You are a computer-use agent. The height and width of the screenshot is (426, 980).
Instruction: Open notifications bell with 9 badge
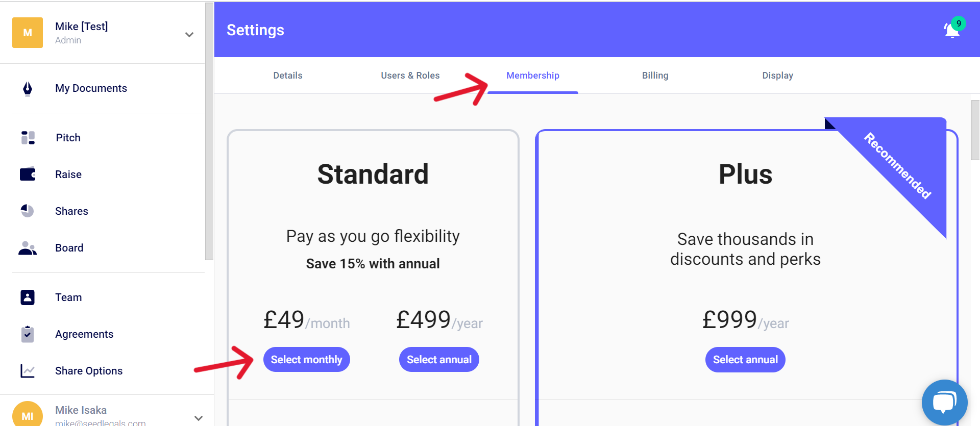[953, 29]
